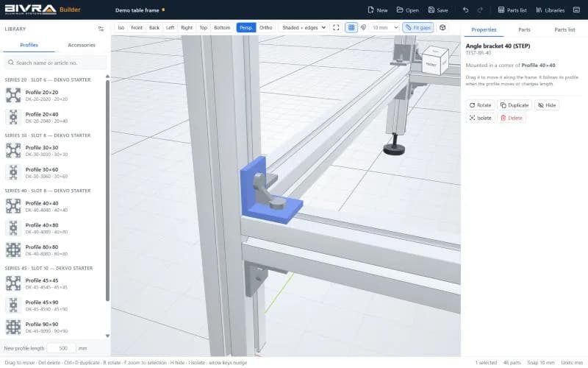Click the 'Snap 10 mm' status bar entry
This screenshot has width=588, height=368.
pyautogui.click(x=540, y=362)
